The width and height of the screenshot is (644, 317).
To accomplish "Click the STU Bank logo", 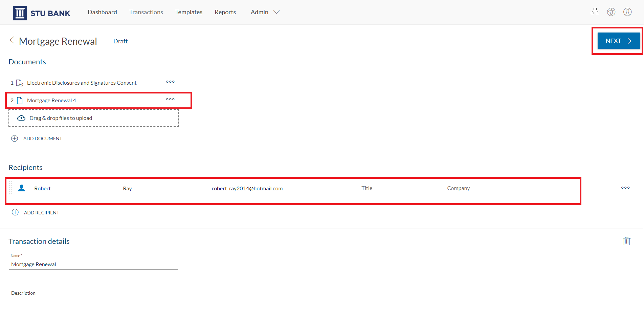I will click(41, 13).
